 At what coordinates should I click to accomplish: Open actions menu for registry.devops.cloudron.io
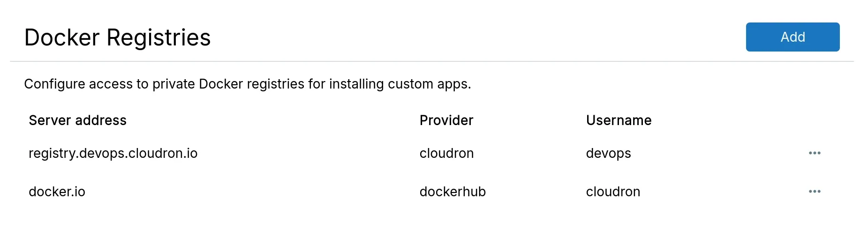pos(815,153)
